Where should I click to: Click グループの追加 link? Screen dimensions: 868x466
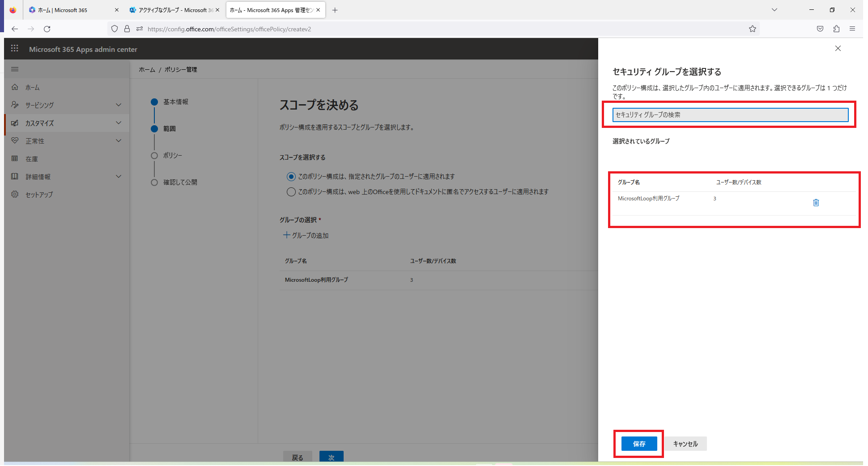point(306,235)
